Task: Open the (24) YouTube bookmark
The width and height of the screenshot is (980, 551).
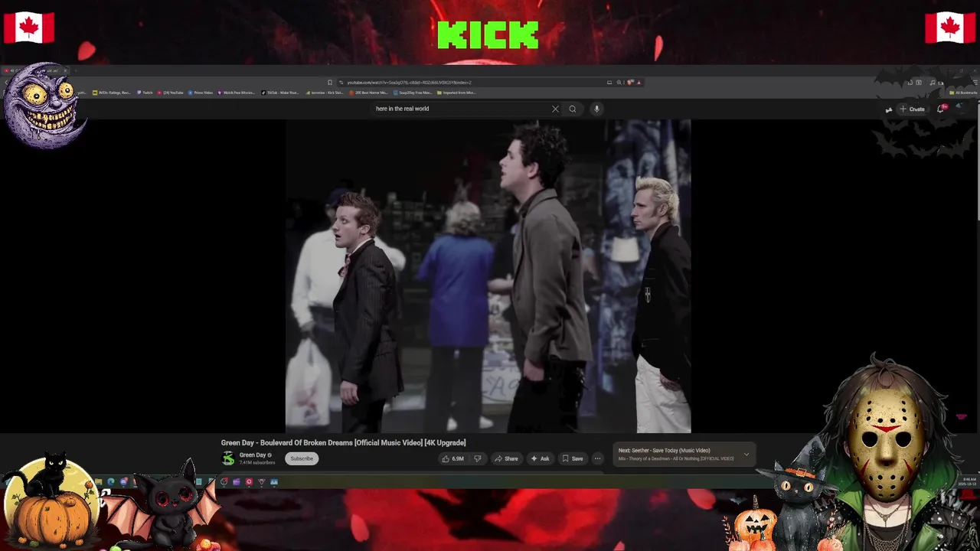Action: coord(171,93)
